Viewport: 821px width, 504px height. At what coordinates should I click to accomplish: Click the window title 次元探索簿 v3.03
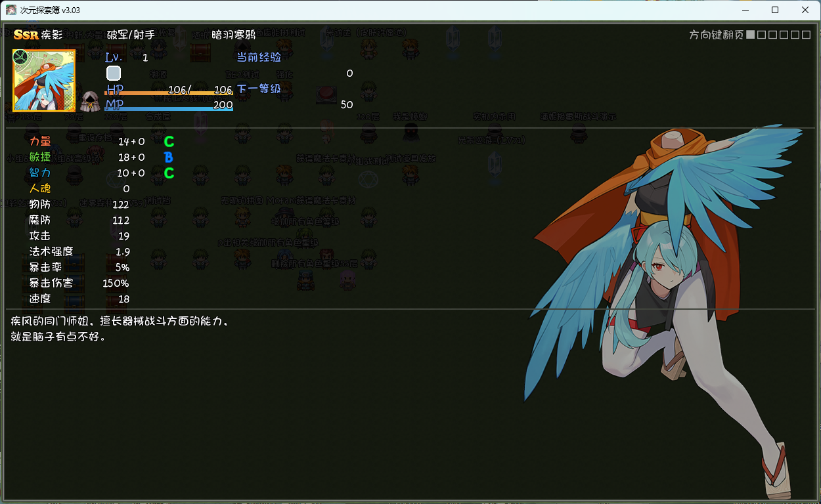tap(50, 10)
